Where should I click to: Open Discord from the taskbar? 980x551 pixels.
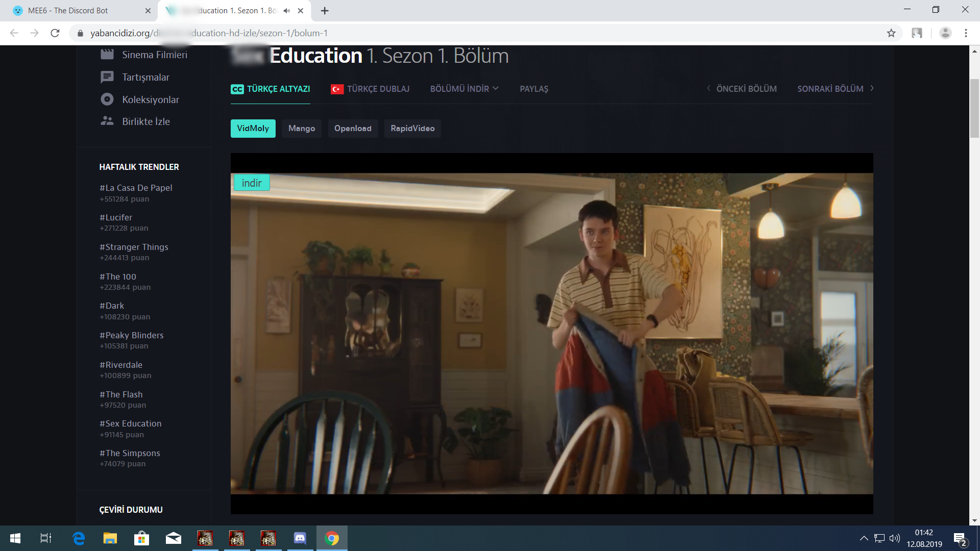(x=300, y=538)
